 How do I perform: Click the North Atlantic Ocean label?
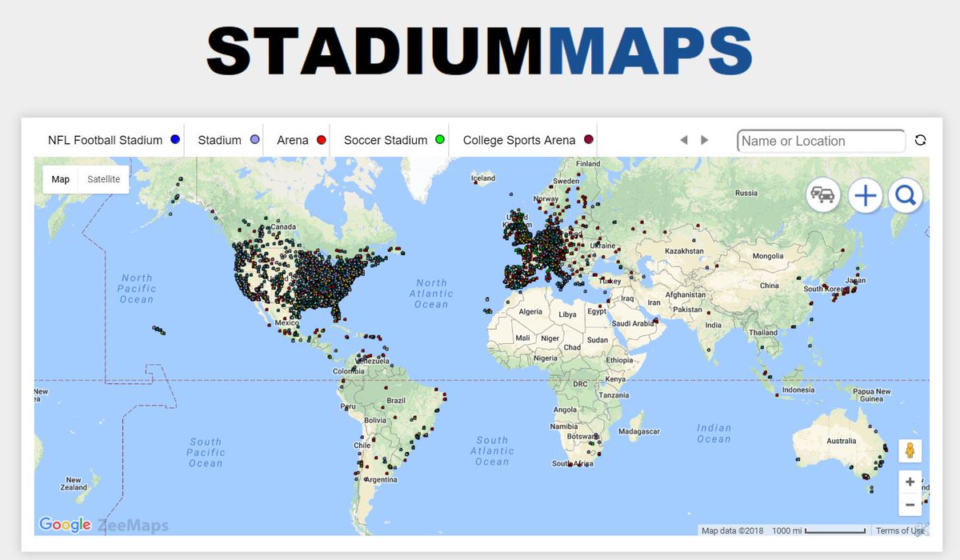click(x=431, y=294)
